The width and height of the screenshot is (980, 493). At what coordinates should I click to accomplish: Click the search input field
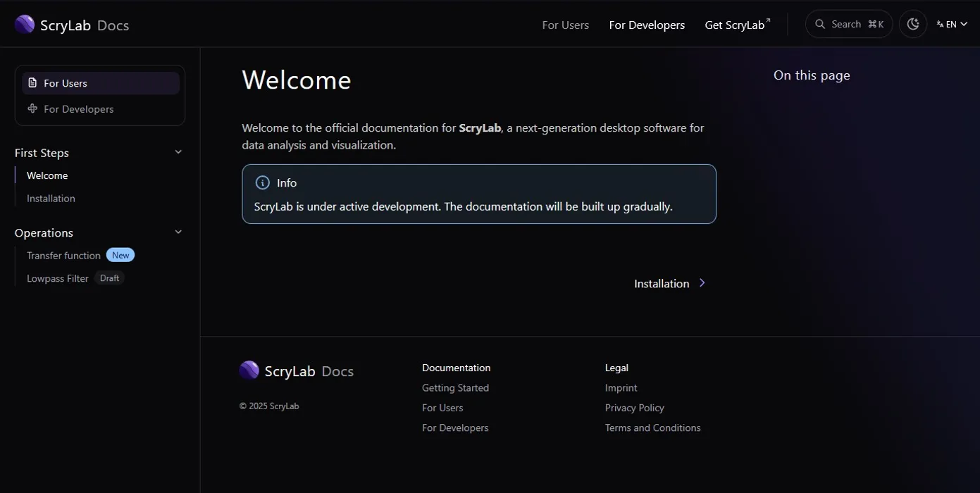849,23
